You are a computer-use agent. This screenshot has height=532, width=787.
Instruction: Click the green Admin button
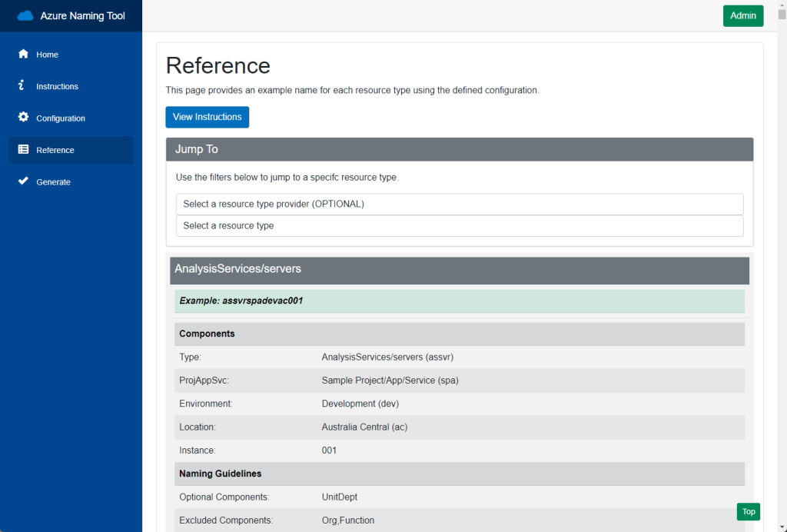tap(743, 16)
